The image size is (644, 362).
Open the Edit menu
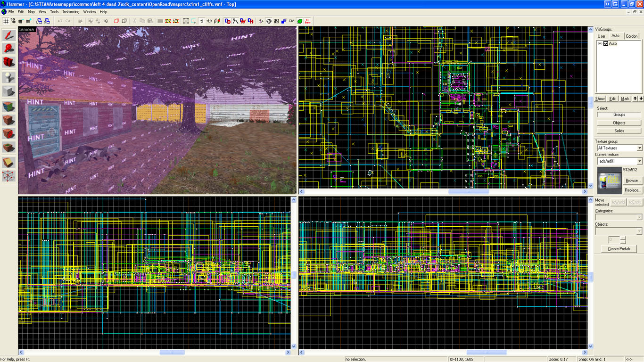click(21, 12)
